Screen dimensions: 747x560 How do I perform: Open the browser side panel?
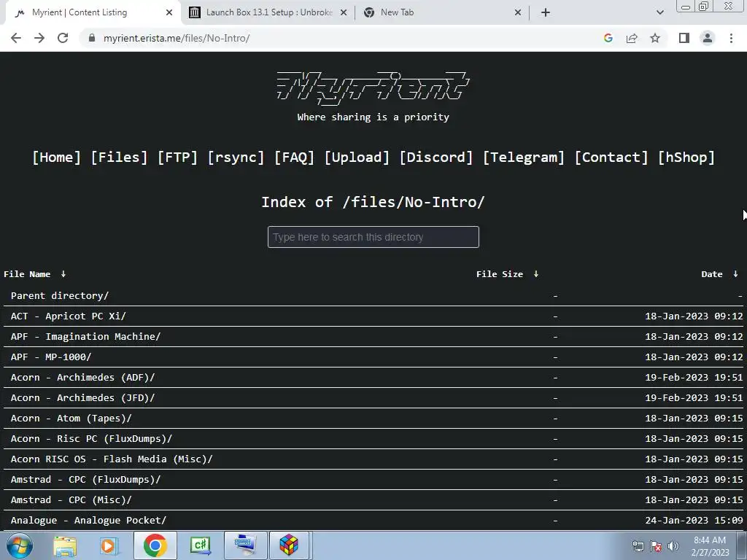(684, 38)
